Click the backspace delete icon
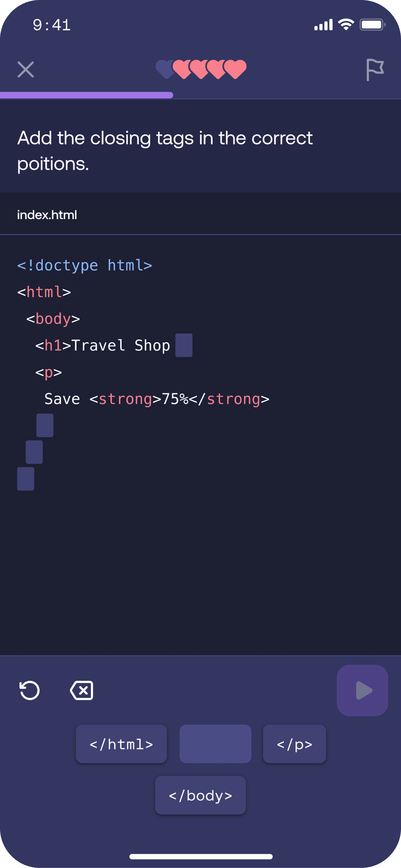 [81, 690]
